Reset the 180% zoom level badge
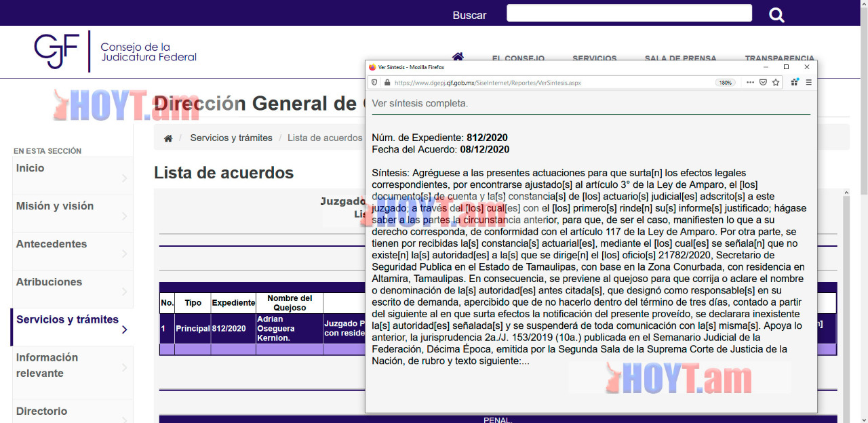 725,83
